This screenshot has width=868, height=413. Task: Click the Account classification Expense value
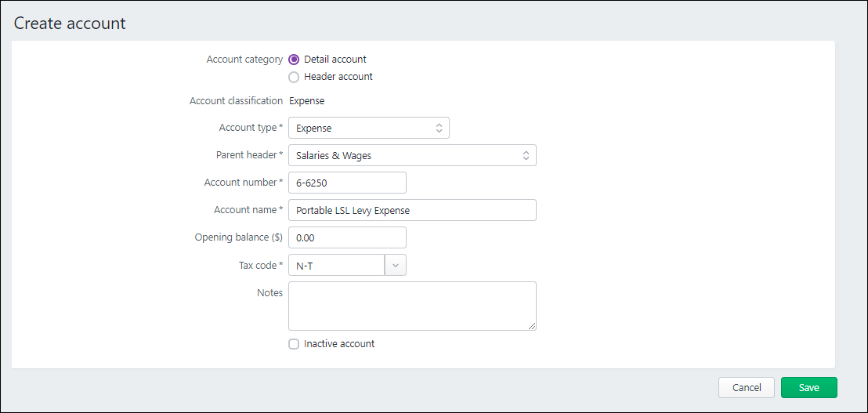pos(306,101)
